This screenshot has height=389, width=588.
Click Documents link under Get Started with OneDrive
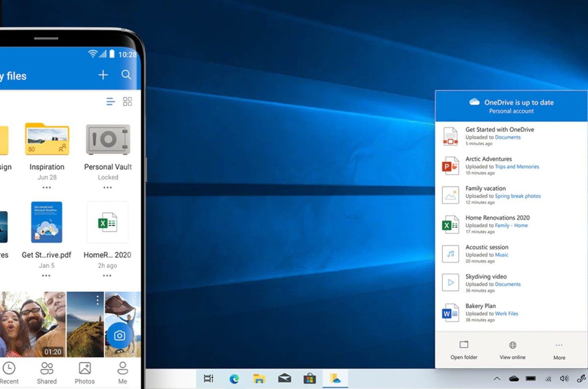(508, 137)
